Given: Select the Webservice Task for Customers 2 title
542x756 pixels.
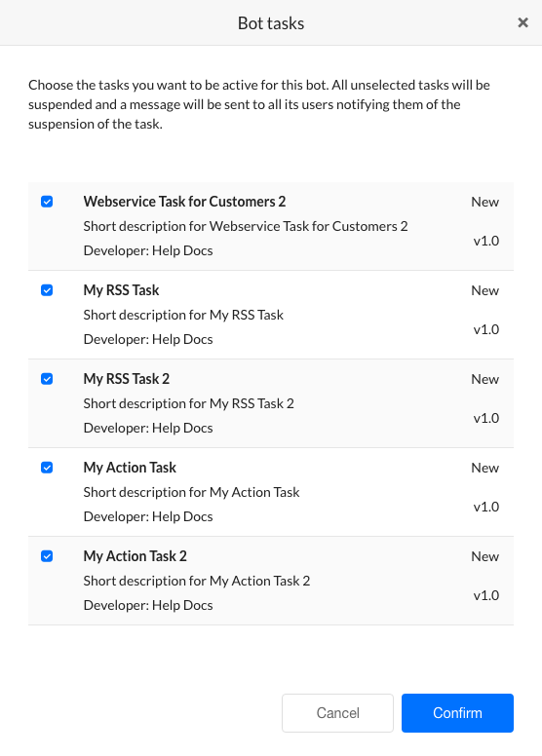Looking at the screenshot, I should point(184,202).
